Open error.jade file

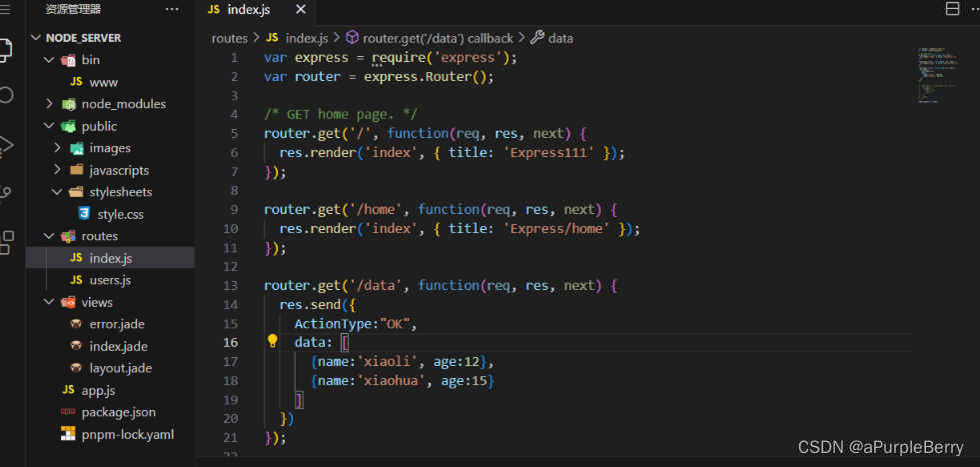pyautogui.click(x=117, y=324)
